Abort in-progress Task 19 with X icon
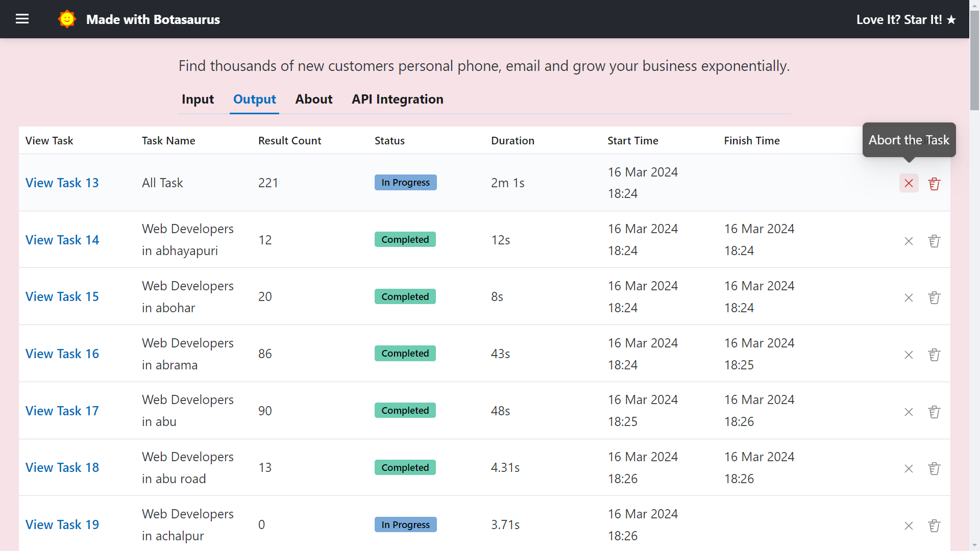 click(x=909, y=525)
